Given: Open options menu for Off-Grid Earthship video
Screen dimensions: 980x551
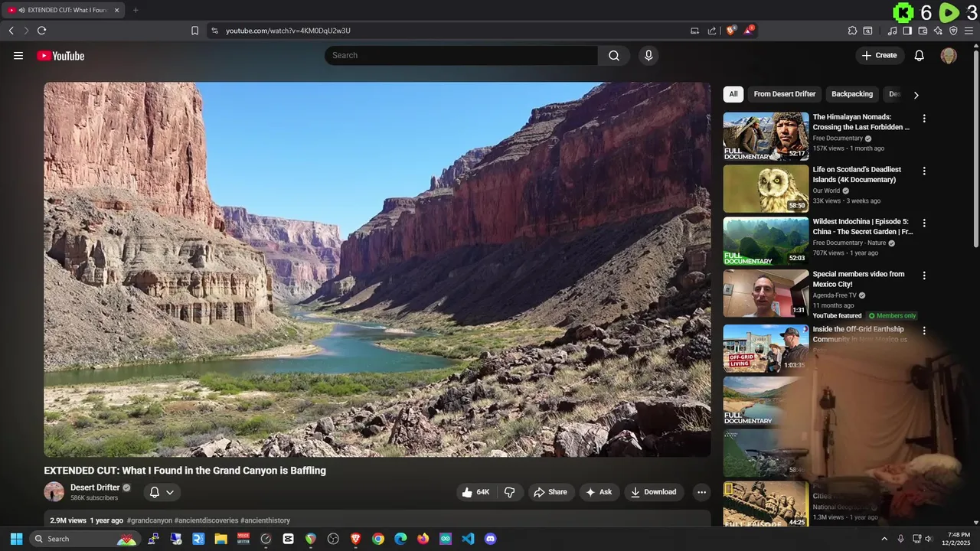Looking at the screenshot, I should click(924, 331).
